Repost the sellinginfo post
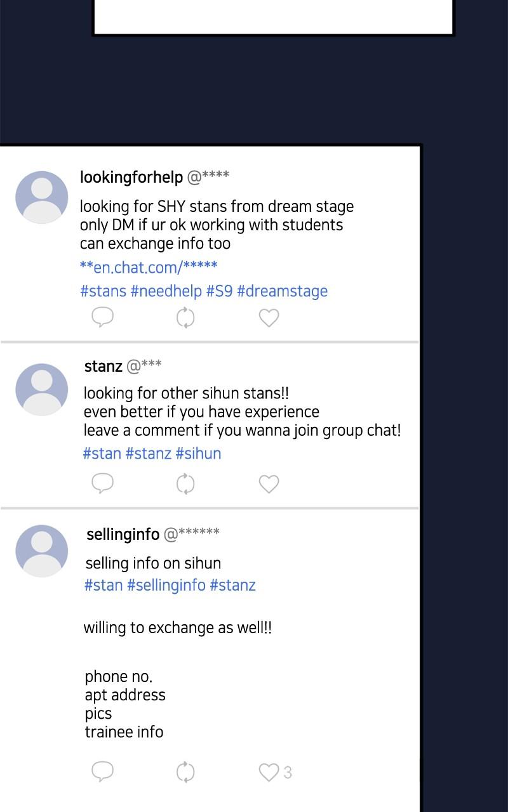508x812 pixels. (x=185, y=772)
